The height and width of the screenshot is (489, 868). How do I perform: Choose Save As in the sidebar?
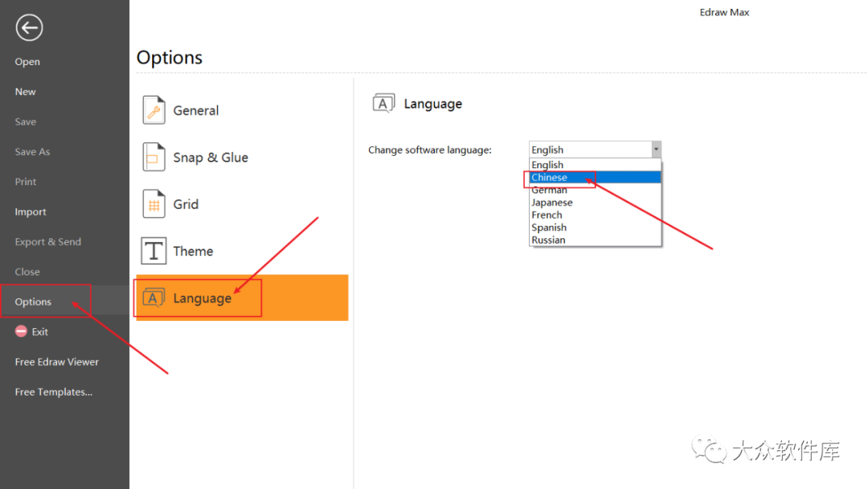[x=32, y=151]
